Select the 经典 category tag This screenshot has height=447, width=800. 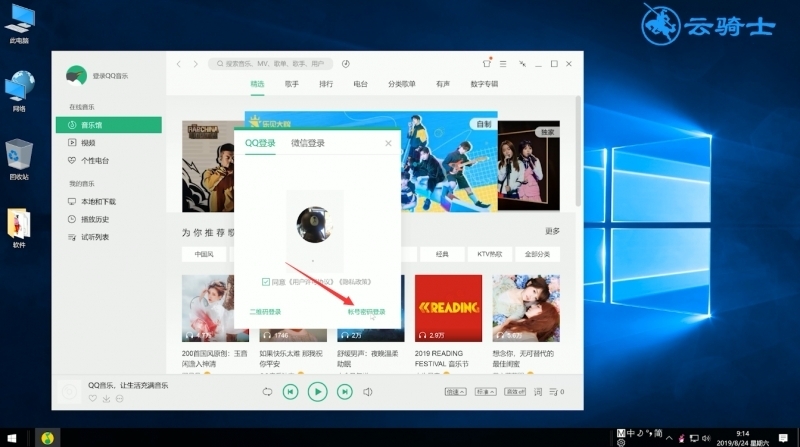click(442, 254)
